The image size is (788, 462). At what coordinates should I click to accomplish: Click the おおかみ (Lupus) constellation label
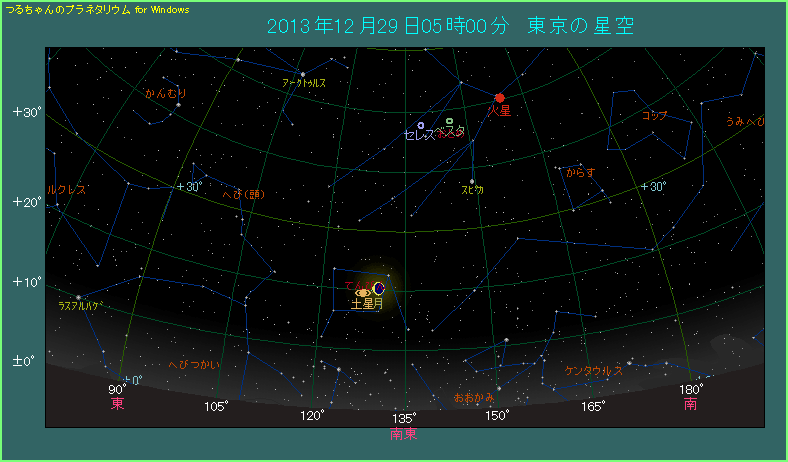pos(474,397)
